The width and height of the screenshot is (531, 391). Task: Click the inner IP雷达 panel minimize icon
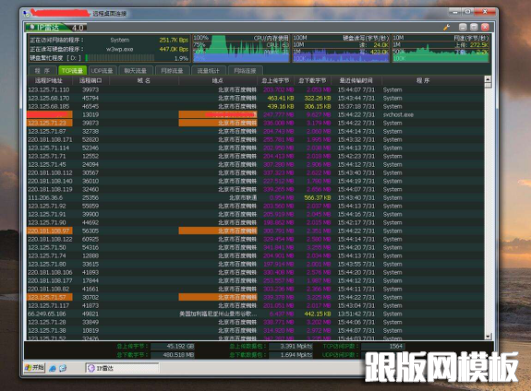[463, 27]
